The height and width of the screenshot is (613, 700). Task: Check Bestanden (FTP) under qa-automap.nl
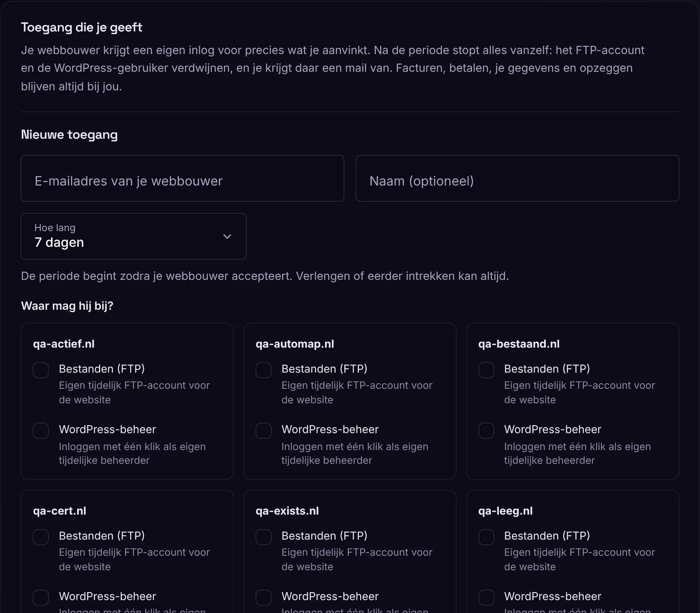point(263,370)
